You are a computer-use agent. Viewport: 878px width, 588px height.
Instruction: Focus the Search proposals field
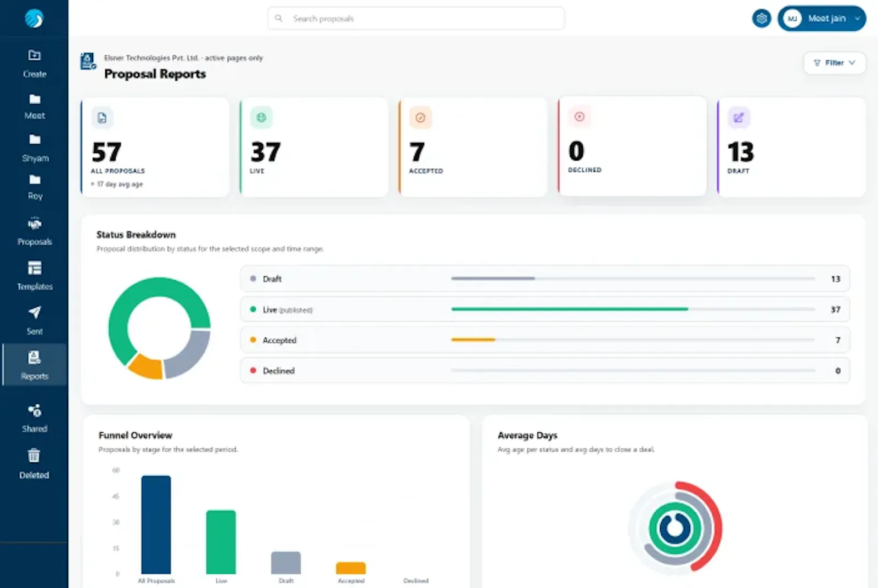(416, 18)
